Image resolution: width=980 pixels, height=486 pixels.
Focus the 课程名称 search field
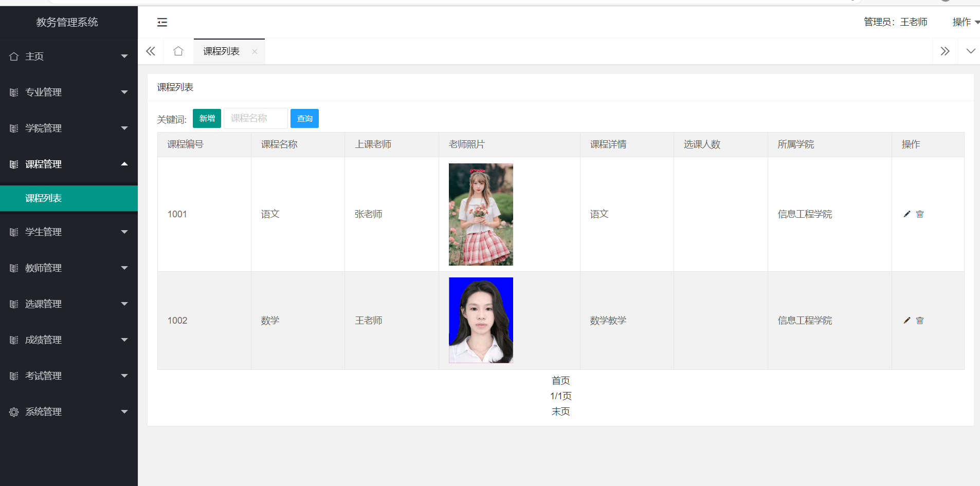pyautogui.click(x=256, y=119)
